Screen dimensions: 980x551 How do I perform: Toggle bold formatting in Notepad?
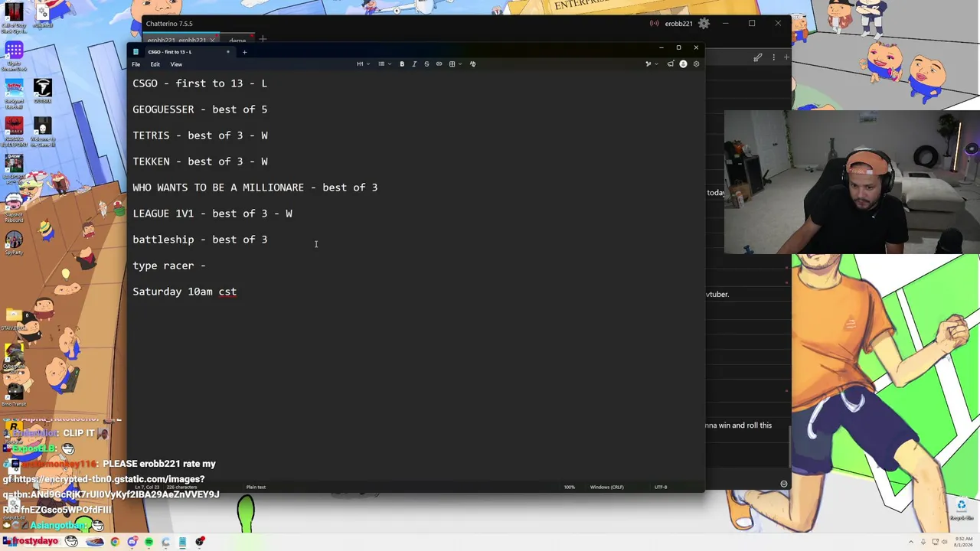coord(402,64)
